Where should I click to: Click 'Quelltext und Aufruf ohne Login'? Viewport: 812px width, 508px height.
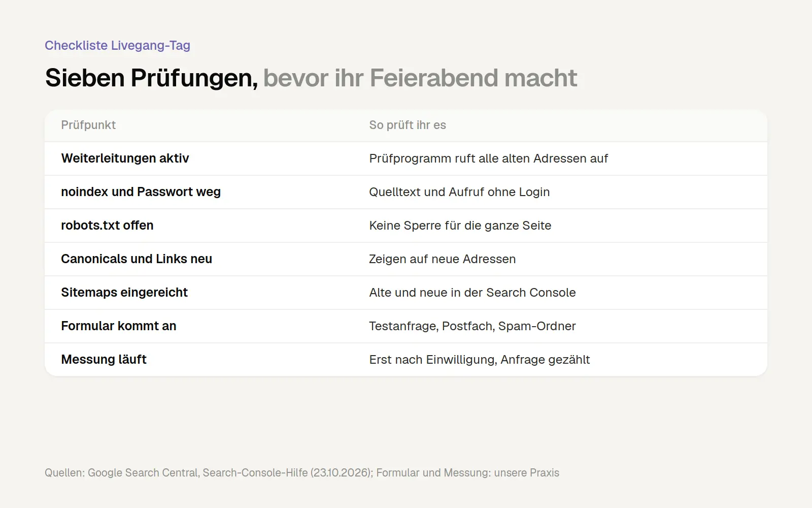click(x=459, y=192)
